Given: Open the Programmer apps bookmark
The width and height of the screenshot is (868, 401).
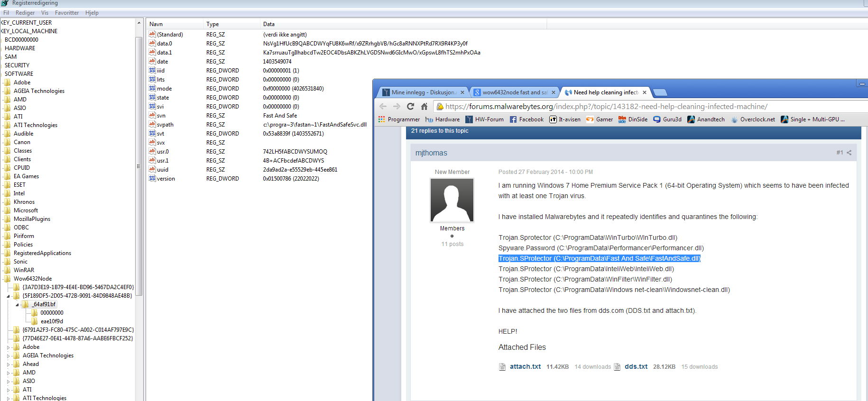Looking at the screenshot, I should click(399, 119).
